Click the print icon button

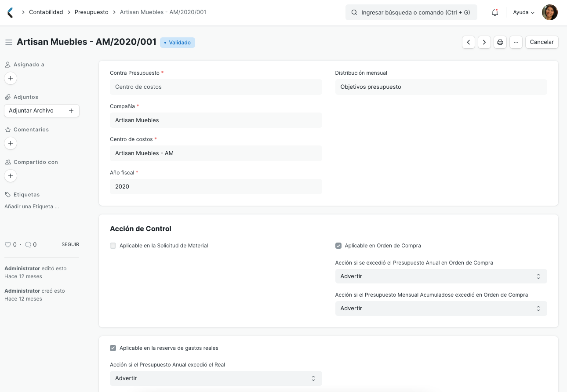(x=500, y=42)
